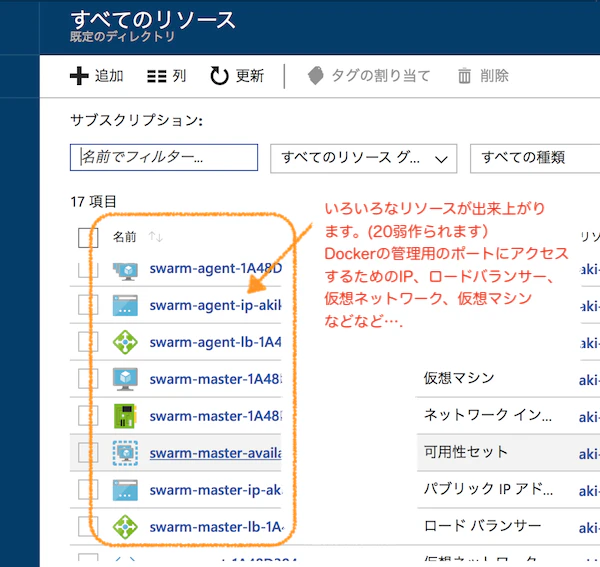This screenshot has width=600, height=567.
Task: Open the swarm-agent-lb-1A4 resource link
Action: pos(215,342)
